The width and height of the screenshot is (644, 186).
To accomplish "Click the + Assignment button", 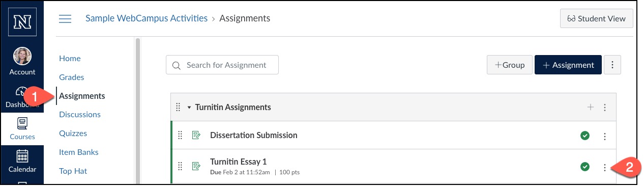I will (568, 65).
